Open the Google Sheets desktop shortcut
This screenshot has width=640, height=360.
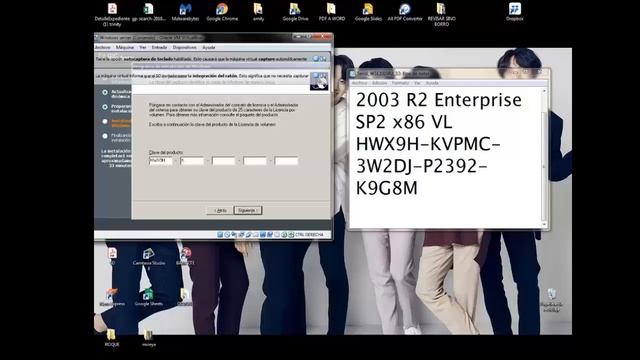149,298
